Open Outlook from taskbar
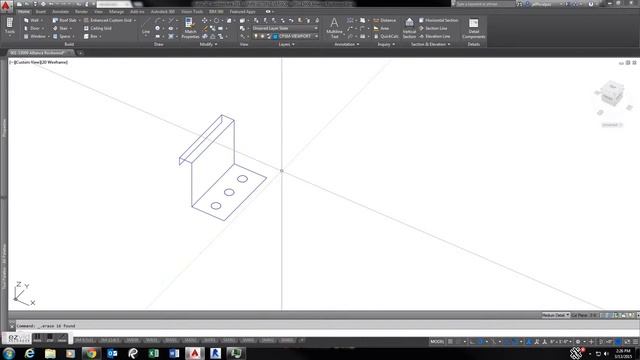Viewport: 640px width, 360px height. [x=112, y=353]
